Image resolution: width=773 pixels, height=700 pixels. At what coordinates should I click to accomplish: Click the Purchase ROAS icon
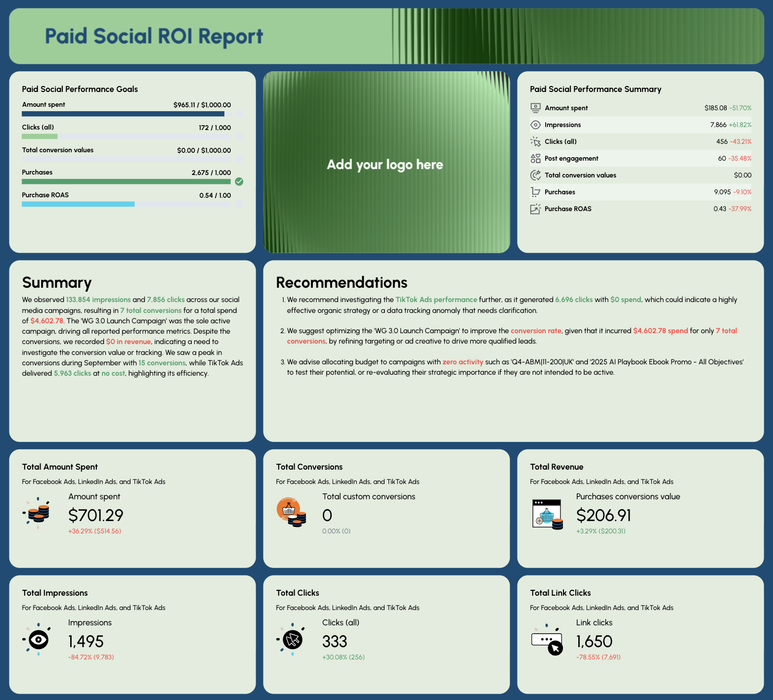(535, 209)
